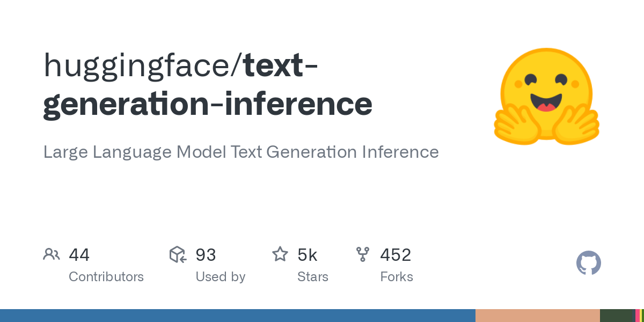This screenshot has height=322, width=644.
Task: Click the Forks branch icon
Action: [363, 254]
